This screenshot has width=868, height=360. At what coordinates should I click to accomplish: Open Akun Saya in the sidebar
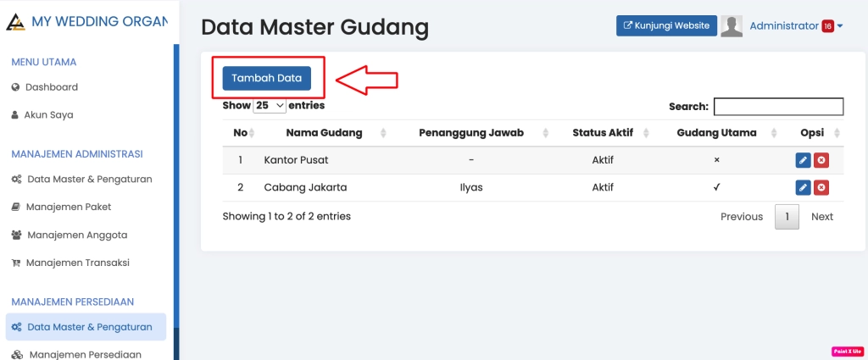click(48, 115)
